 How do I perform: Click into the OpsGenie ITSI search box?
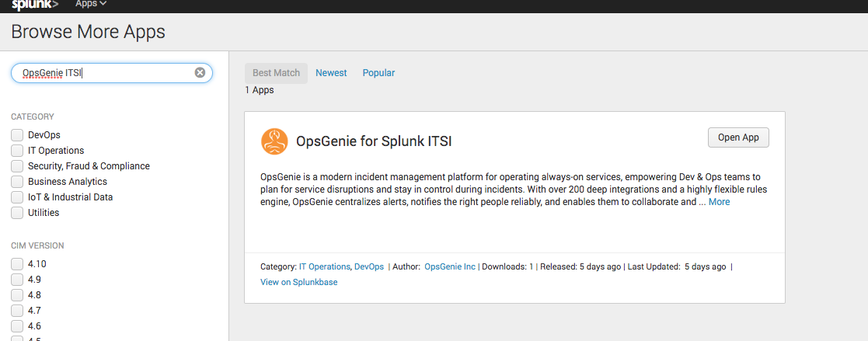click(x=112, y=73)
